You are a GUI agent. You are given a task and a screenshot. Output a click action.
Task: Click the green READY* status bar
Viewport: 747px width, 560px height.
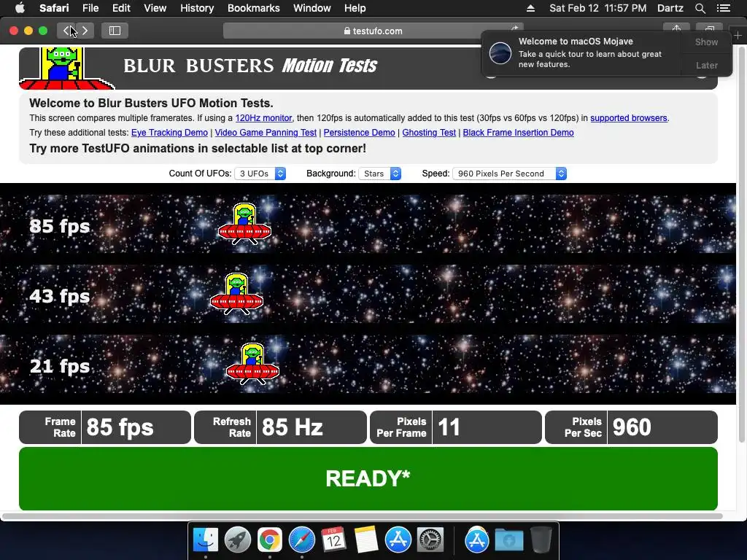pyautogui.click(x=368, y=478)
